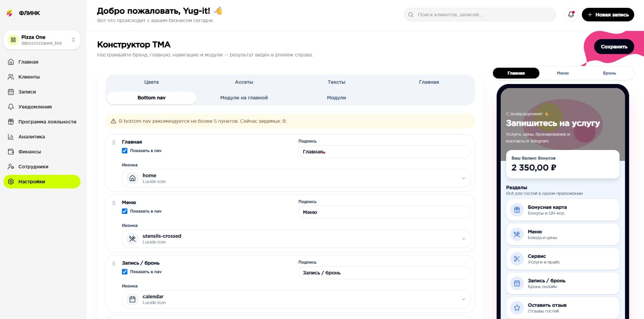The image size is (644, 319).
Task: Open notifications bell icon in header
Action: (571, 15)
